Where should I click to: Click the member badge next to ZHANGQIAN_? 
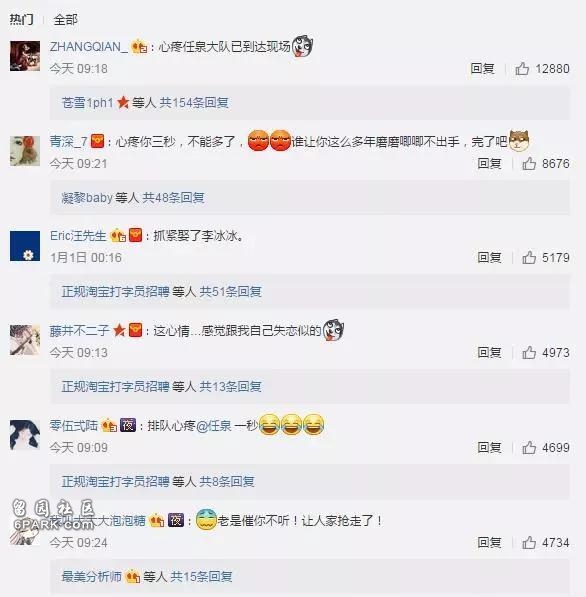click(x=139, y=47)
